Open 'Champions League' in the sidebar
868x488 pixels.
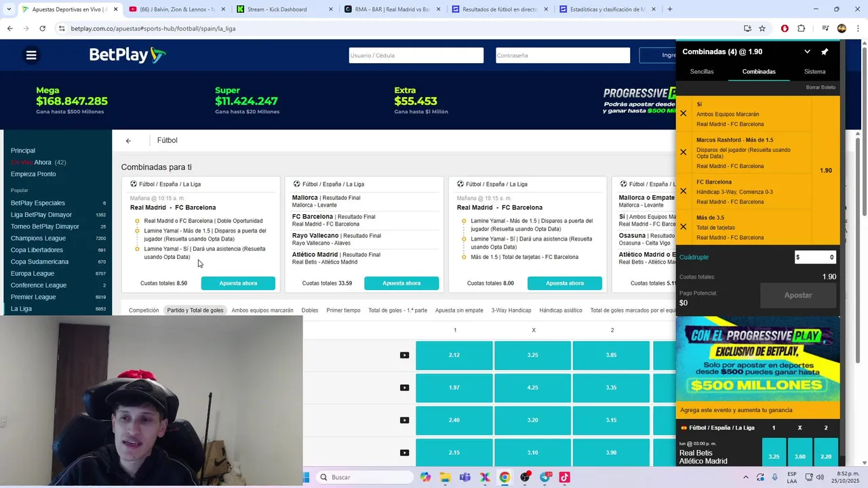(x=38, y=239)
